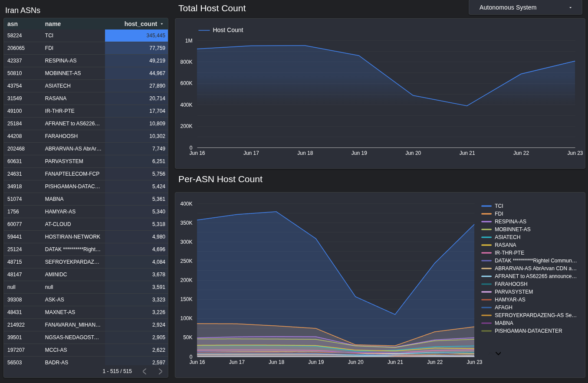
Task: Select the TCI row with ASN 58224
Action: (65, 36)
